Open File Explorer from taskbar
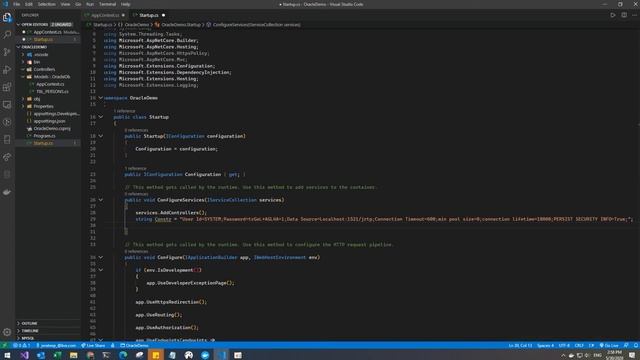The height and width of the screenshot is (360, 640). (73, 355)
